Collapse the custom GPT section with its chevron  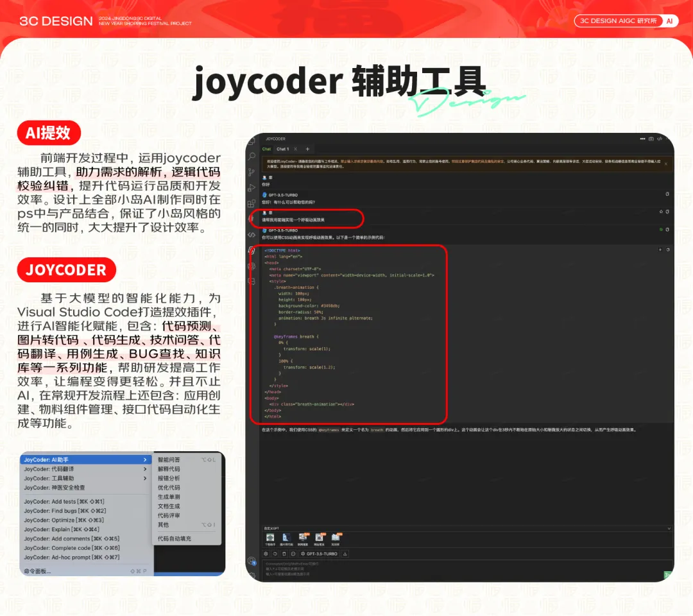click(x=669, y=529)
